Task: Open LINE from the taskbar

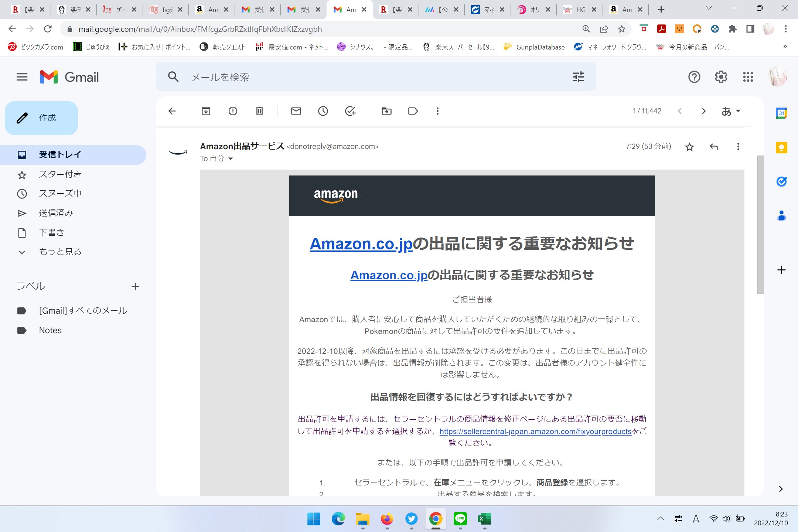Action: [x=460, y=519]
